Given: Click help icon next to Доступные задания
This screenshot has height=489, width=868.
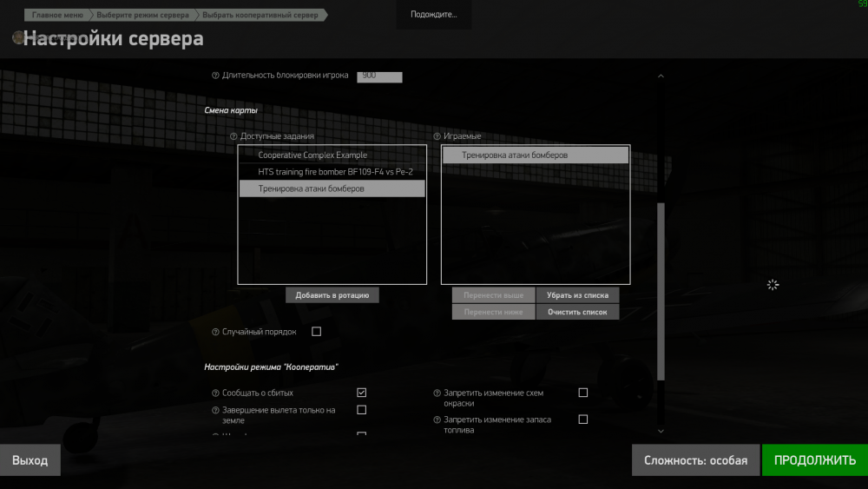Looking at the screenshot, I should click(233, 136).
